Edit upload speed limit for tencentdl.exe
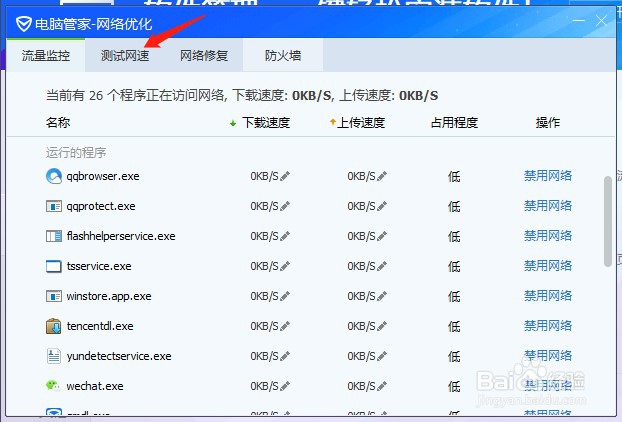This screenshot has height=422, width=622. click(382, 326)
